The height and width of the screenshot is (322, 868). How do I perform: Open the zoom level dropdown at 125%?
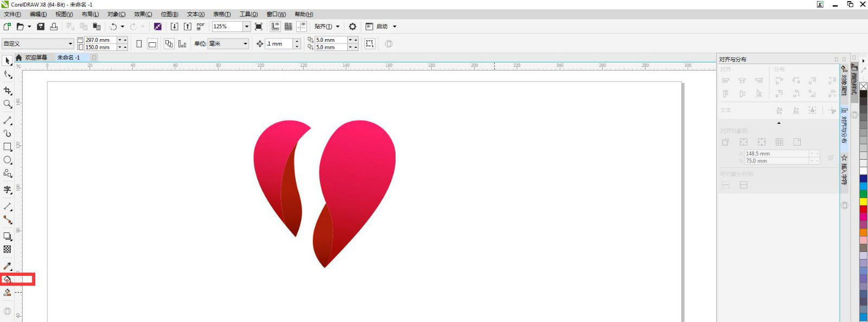246,27
